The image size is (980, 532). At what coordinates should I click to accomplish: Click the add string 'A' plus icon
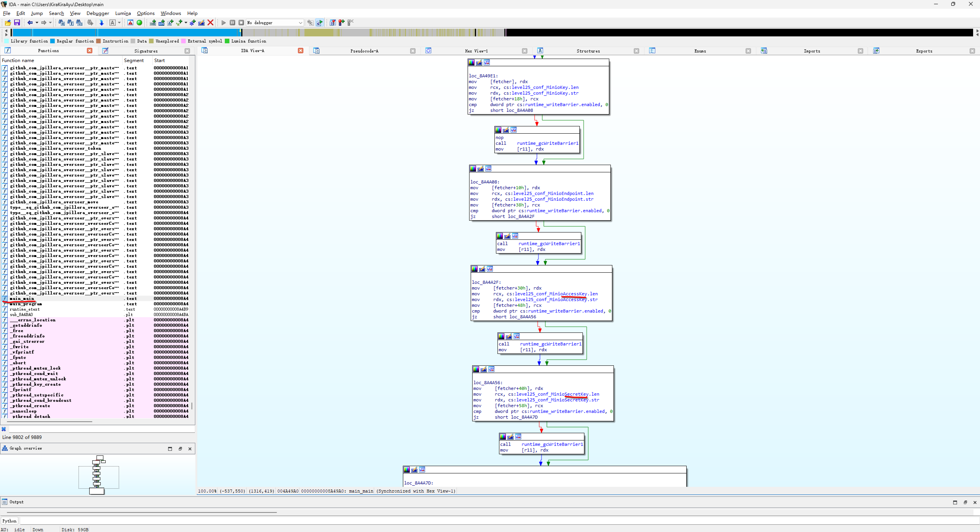[170, 23]
